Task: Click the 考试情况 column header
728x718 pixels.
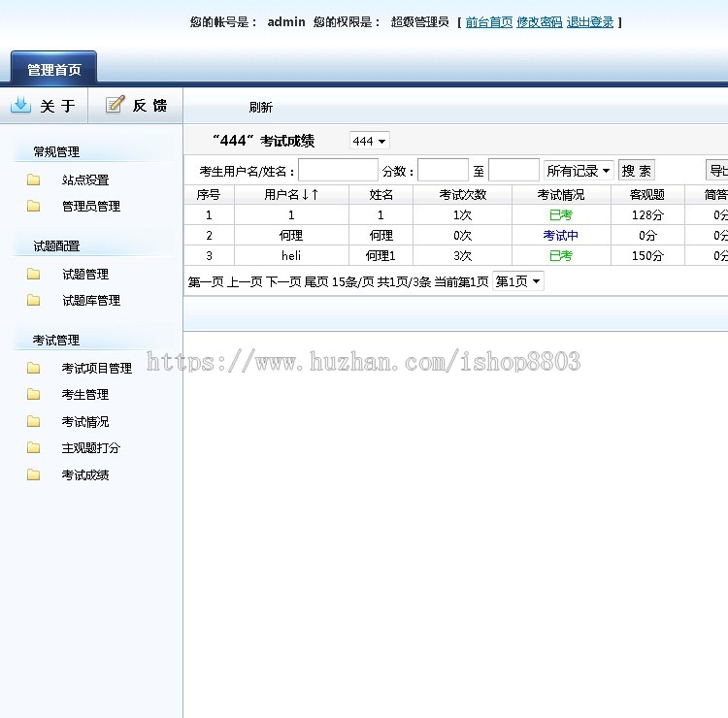Action: tap(561, 195)
